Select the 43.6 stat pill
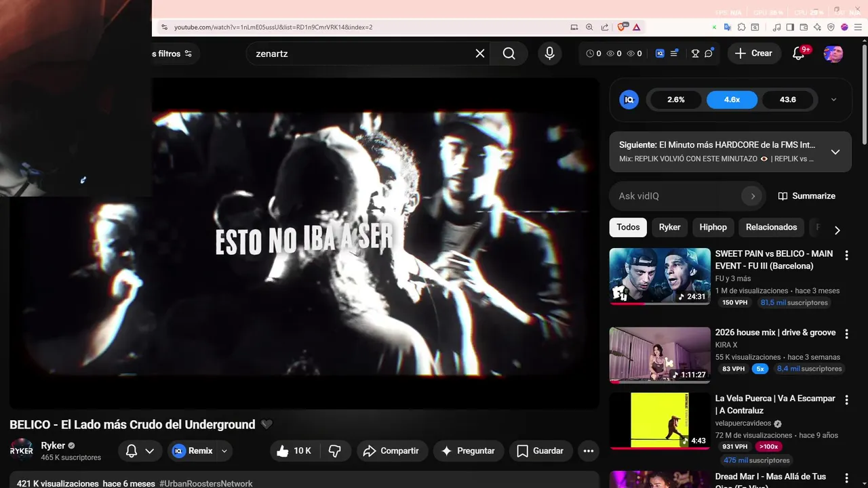 [x=788, y=100]
